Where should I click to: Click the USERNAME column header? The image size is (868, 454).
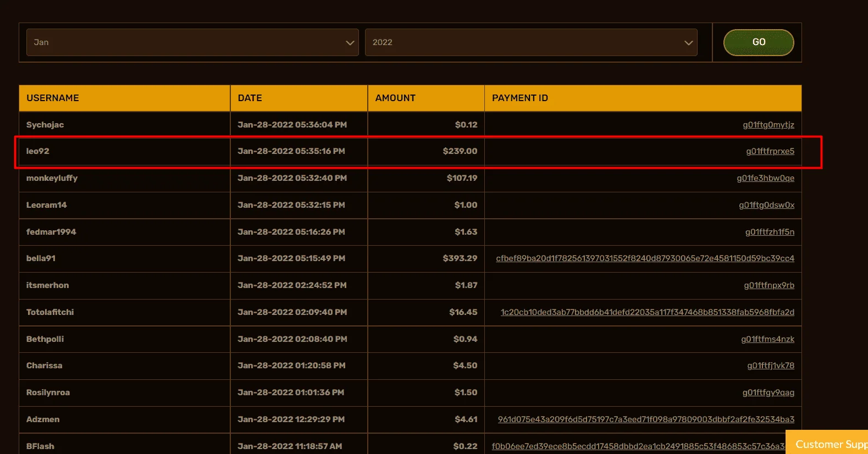pos(124,98)
